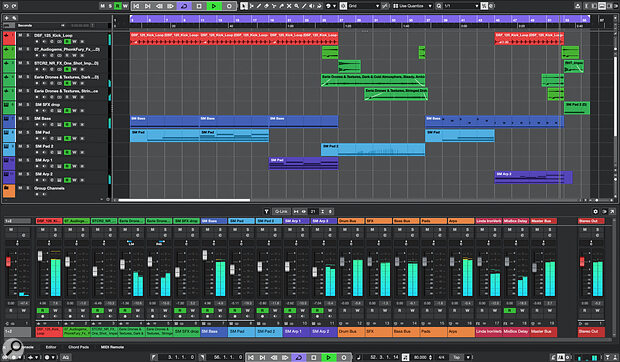Click the DSF_125 Kick channel volume fader

(40, 256)
